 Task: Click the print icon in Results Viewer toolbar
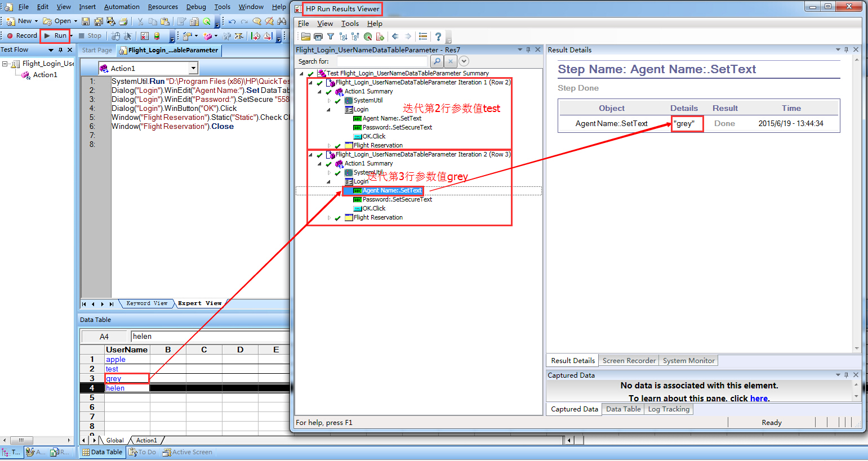(x=318, y=37)
